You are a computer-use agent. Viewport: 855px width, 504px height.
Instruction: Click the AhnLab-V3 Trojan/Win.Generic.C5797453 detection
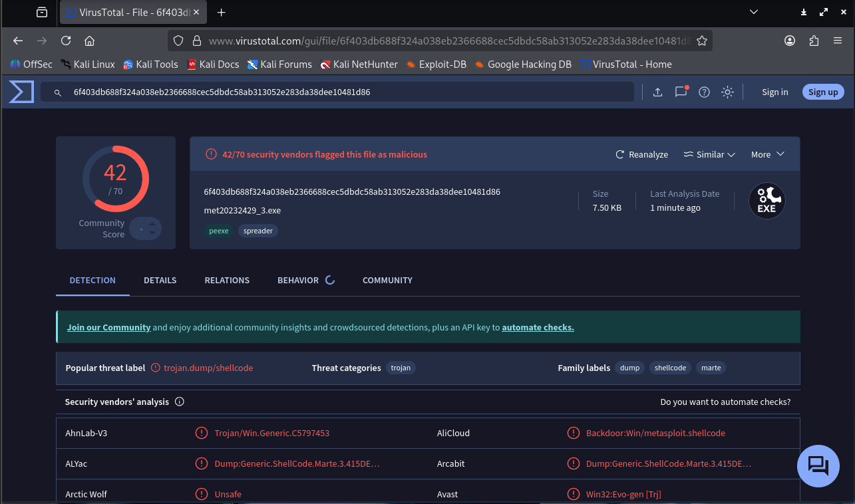(271, 433)
